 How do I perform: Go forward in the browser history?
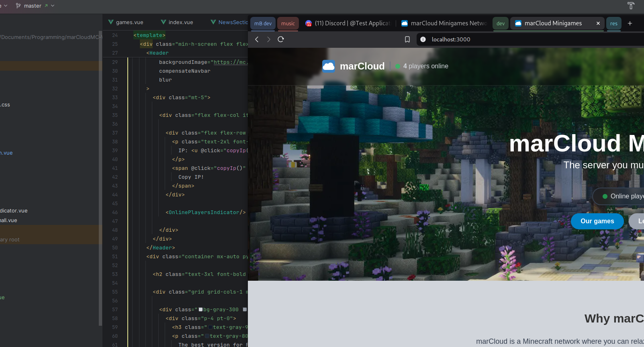tap(269, 39)
